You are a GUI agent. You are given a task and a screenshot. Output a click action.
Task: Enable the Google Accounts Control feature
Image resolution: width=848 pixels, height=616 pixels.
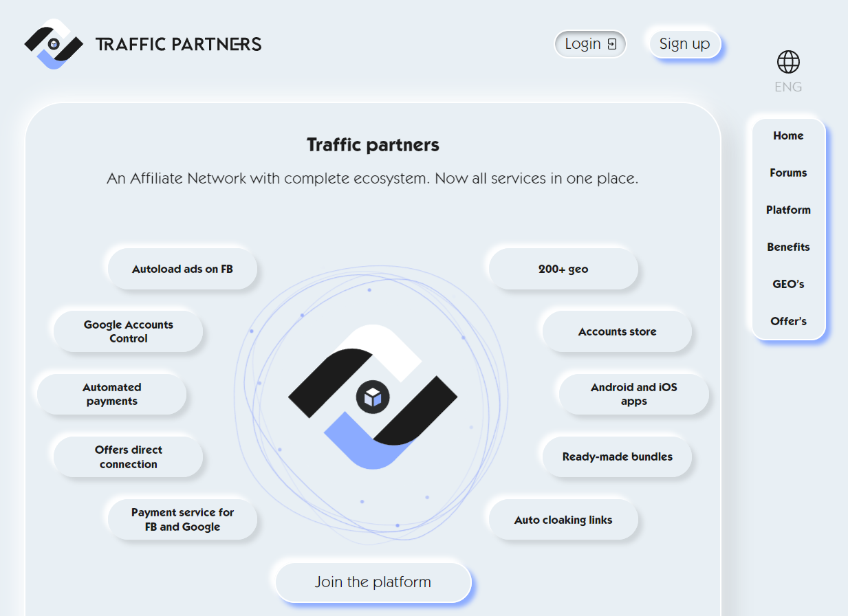click(x=127, y=331)
